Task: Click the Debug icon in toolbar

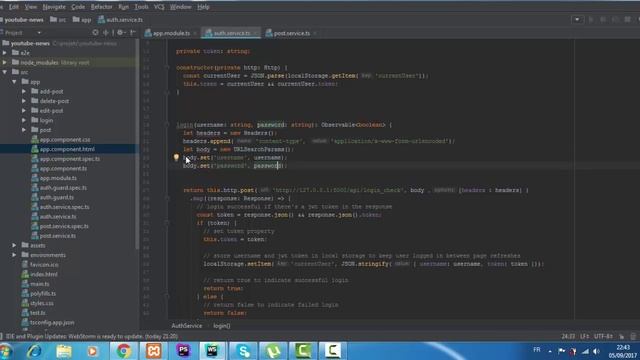Action: pyautogui.click(x=603, y=19)
